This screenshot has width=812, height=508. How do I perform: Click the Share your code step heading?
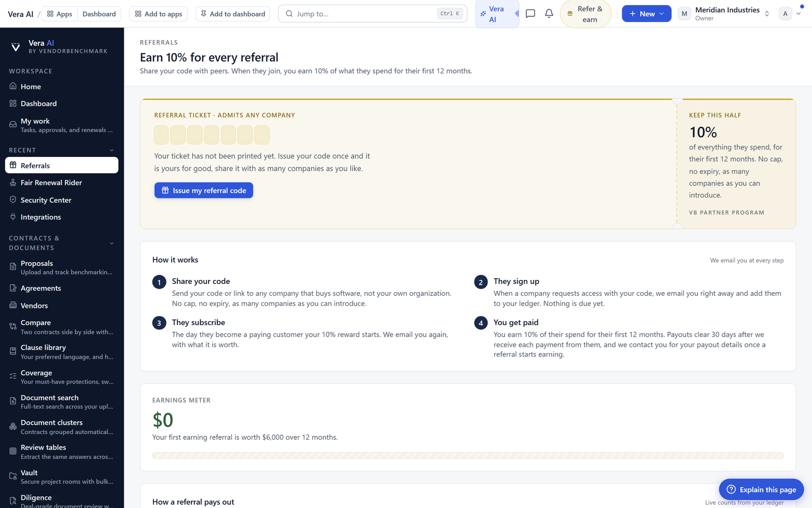pyautogui.click(x=201, y=281)
